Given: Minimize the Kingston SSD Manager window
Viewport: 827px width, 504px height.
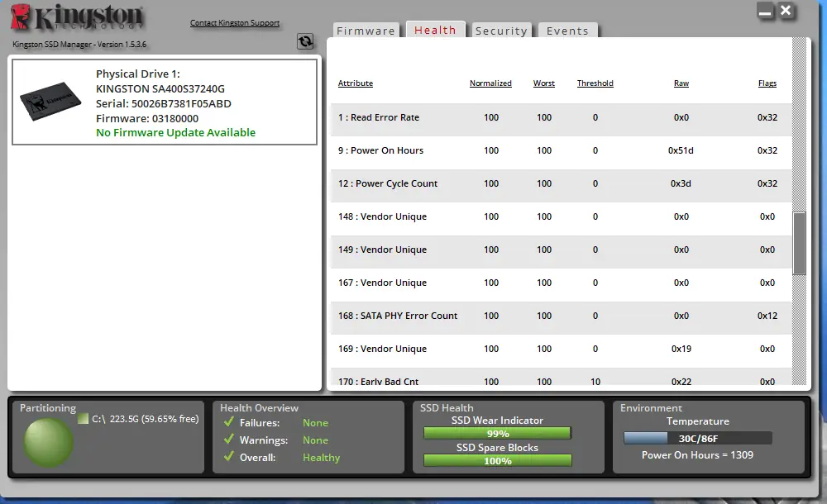Looking at the screenshot, I should tap(765, 11).
